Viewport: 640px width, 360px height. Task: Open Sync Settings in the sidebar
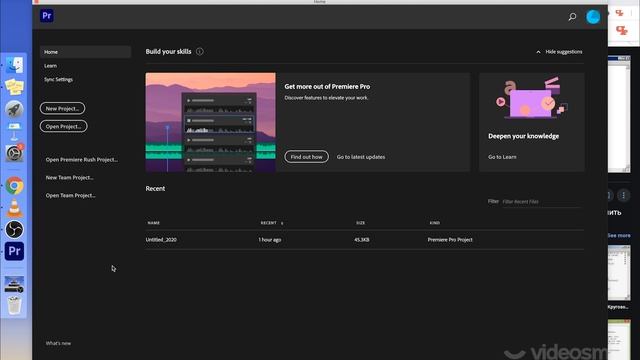(58, 80)
